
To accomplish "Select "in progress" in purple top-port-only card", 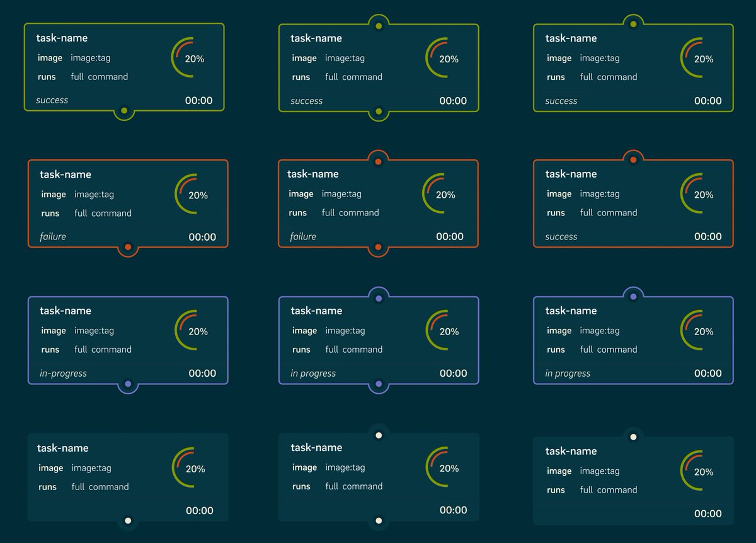I will (x=568, y=374).
